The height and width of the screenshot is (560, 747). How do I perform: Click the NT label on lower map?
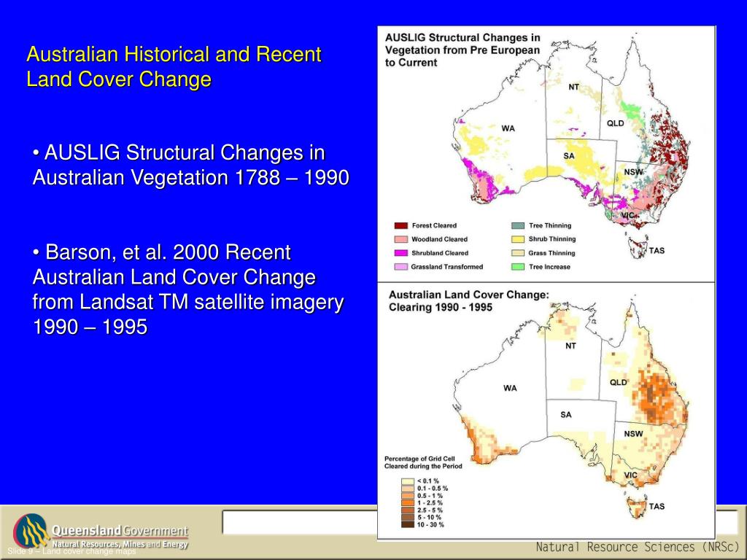(570, 346)
